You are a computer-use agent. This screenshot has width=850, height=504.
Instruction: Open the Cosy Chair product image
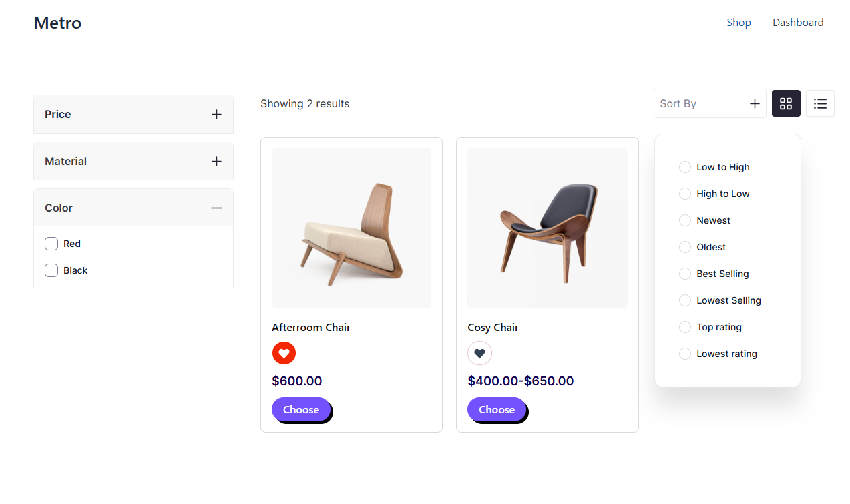(547, 228)
